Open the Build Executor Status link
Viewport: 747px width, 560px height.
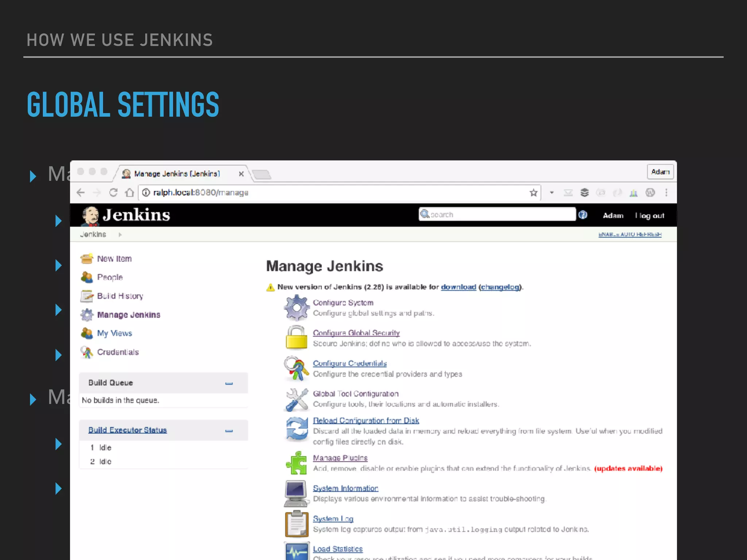click(127, 430)
